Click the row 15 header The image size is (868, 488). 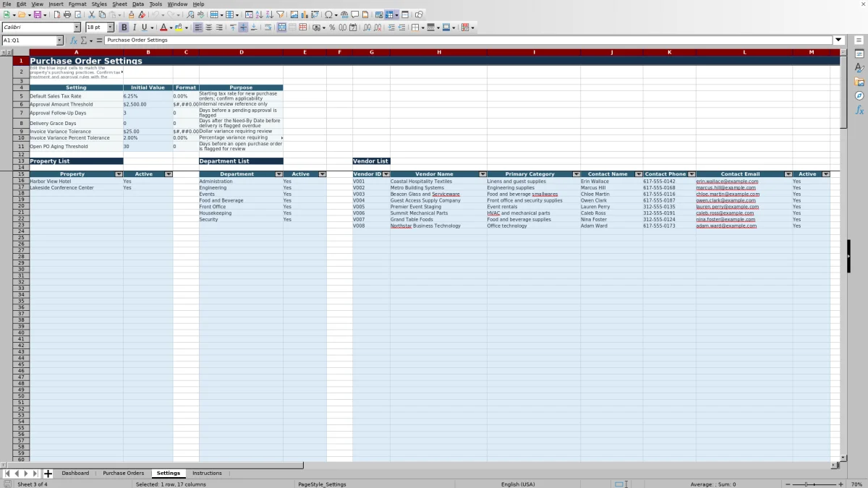[x=21, y=174]
